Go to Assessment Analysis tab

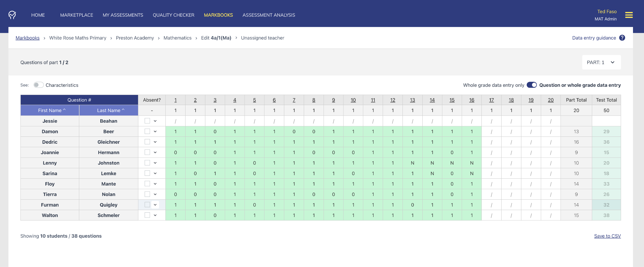[x=269, y=15]
